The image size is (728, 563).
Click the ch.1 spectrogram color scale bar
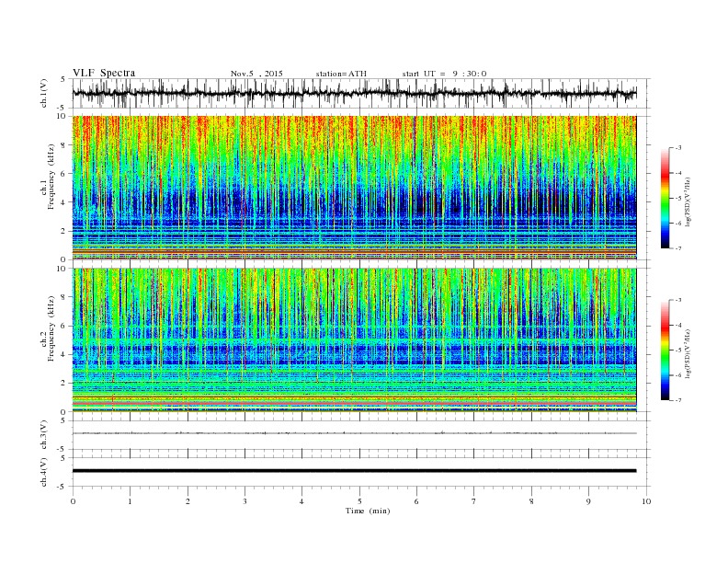click(x=665, y=198)
